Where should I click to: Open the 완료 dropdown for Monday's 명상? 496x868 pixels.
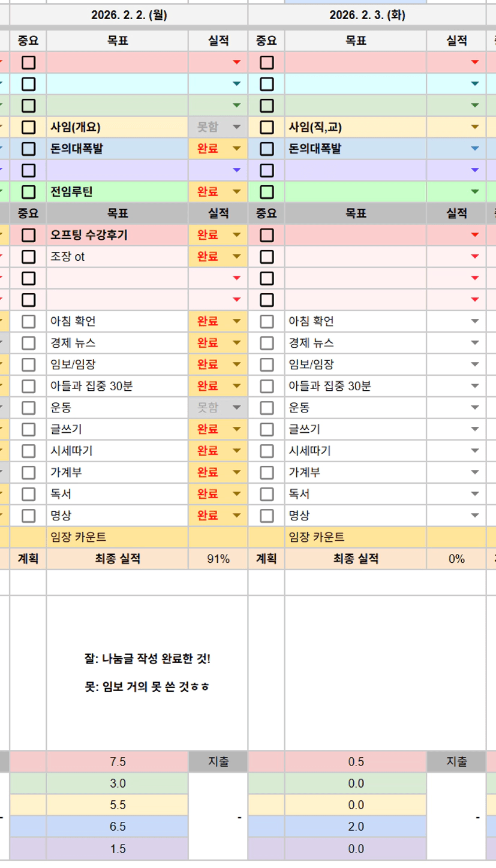pos(236,516)
